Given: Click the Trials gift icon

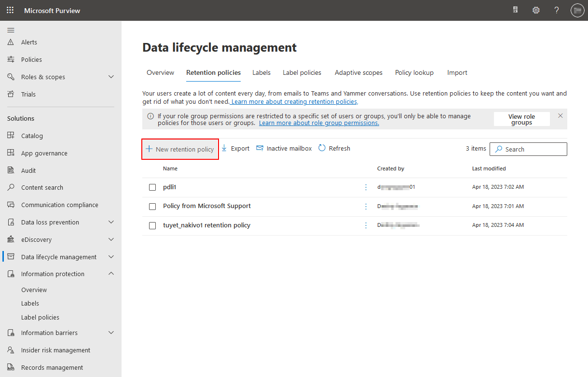Looking at the screenshot, I should click(11, 94).
